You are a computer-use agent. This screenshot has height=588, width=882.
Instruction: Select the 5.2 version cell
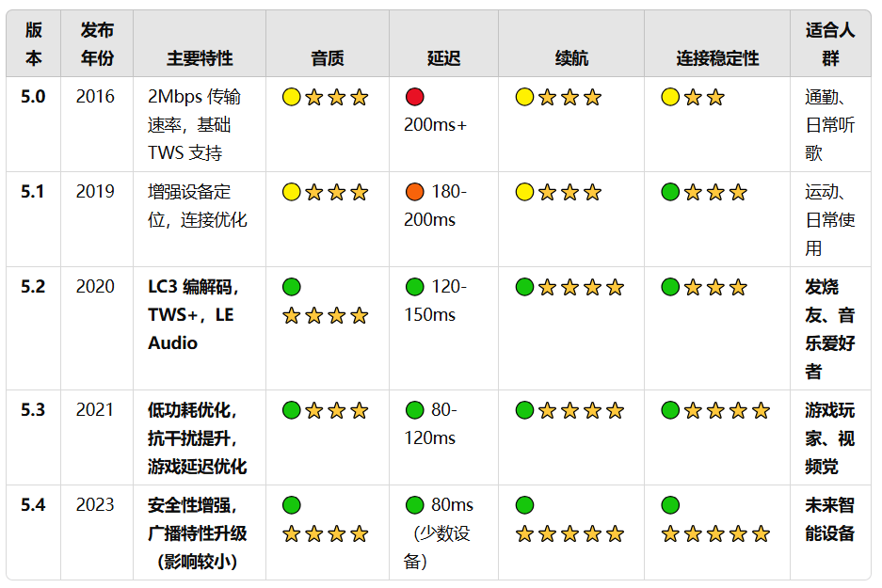point(34,287)
